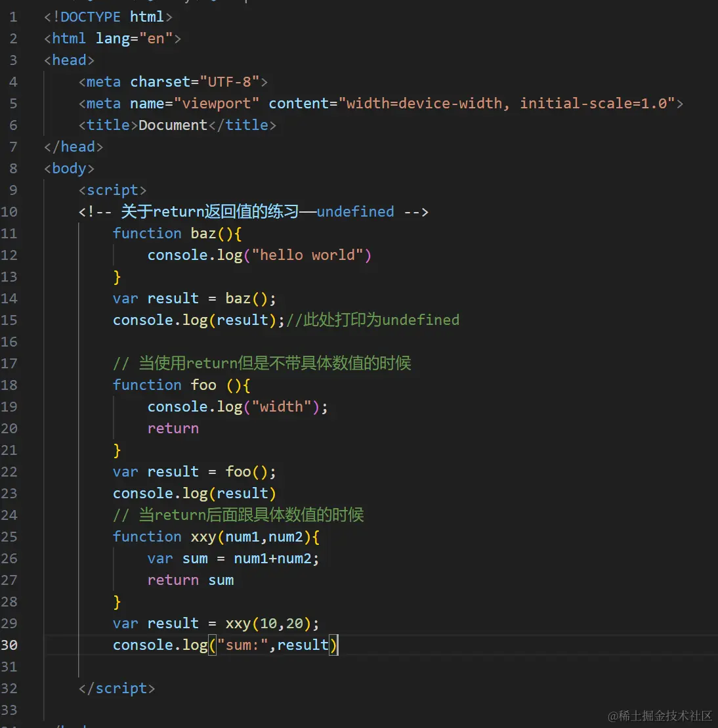Click the bare "return" keyword on line 20
Screen dimensions: 718x728
pyautogui.click(x=173, y=429)
